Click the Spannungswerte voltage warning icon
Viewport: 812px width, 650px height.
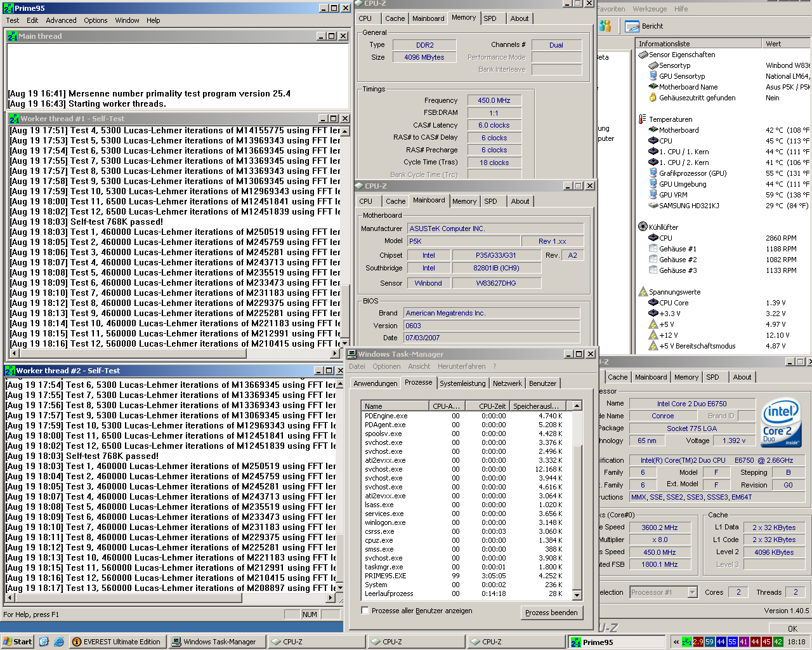[x=643, y=292]
